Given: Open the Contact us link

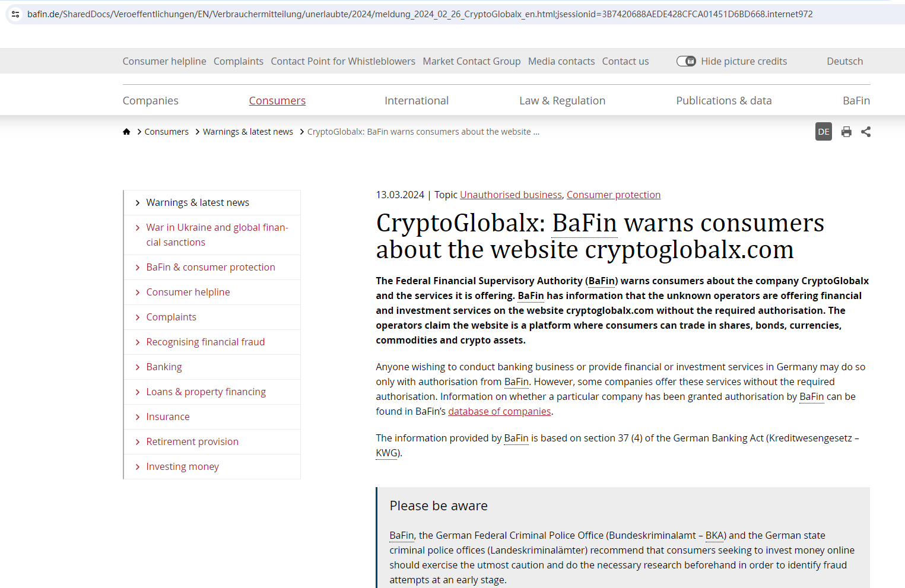Looking at the screenshot, I should [625, 61].
